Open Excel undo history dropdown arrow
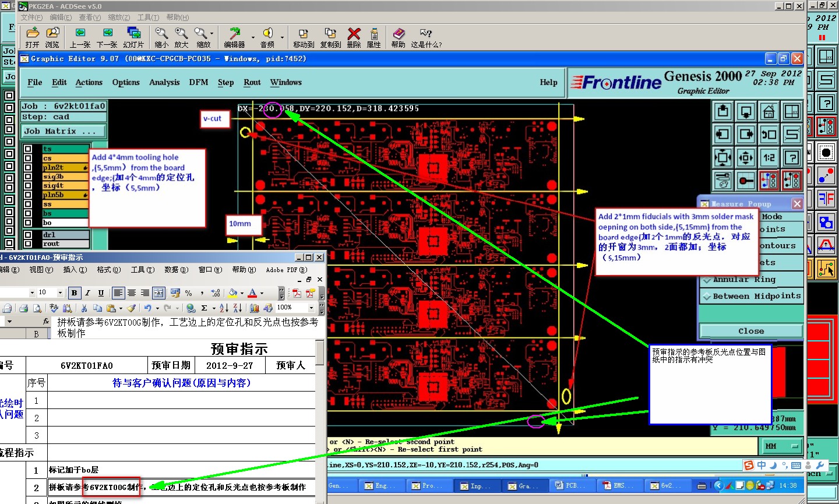The width and height of the screenshot is (839, 504). 157,308
